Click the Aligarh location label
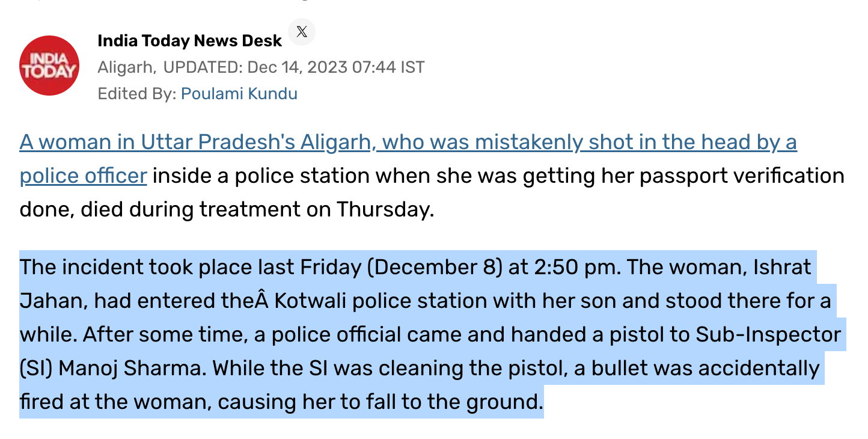 coord(125,67)
